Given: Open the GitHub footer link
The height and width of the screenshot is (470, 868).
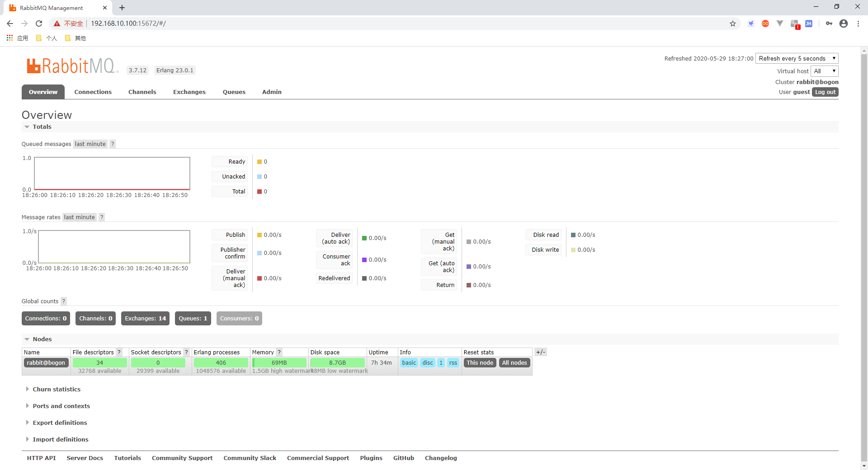Looking at the screenshot, I should click(x=404, y=458).
